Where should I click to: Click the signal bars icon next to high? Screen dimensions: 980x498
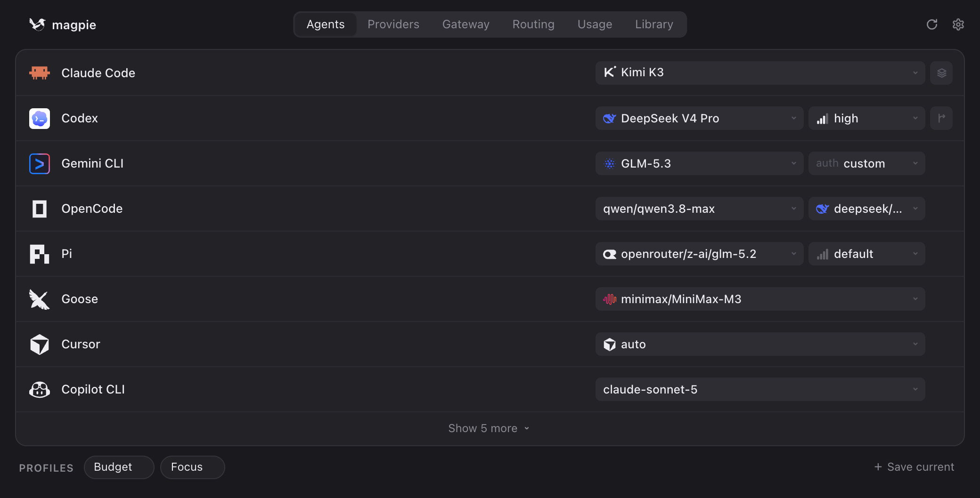click(x=823, y=119)
